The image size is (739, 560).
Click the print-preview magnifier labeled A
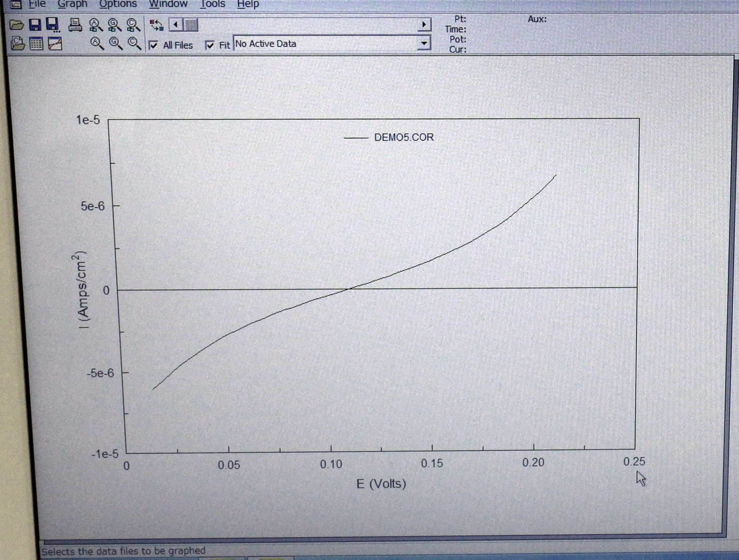tap(95, 25)
